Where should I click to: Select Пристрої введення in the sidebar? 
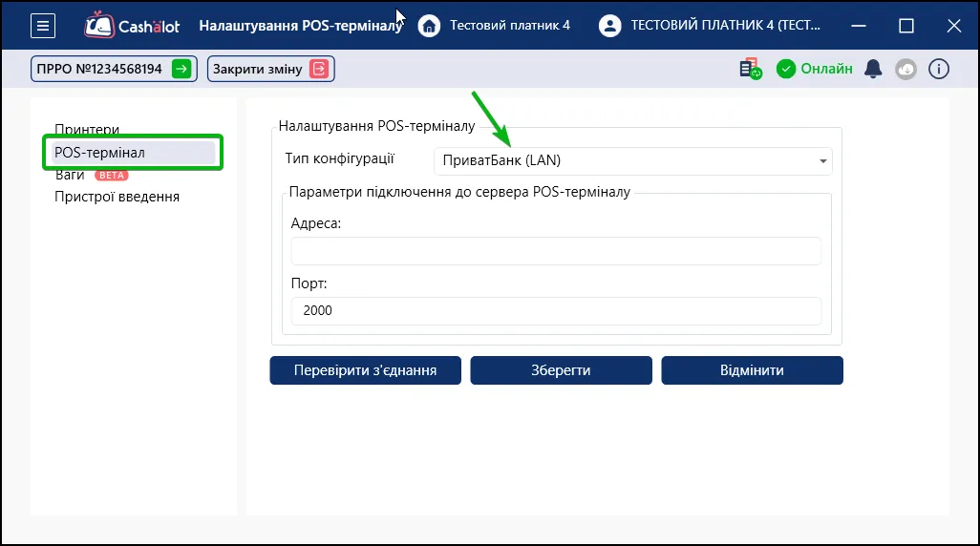click(x=117, y=197)
